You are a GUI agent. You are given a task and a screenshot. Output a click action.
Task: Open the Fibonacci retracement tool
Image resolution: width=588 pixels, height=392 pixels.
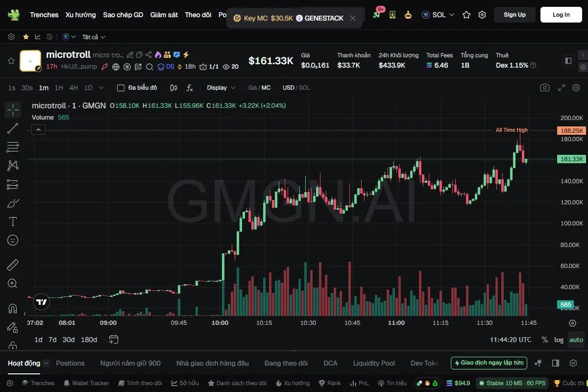click(x=13, y=147)
